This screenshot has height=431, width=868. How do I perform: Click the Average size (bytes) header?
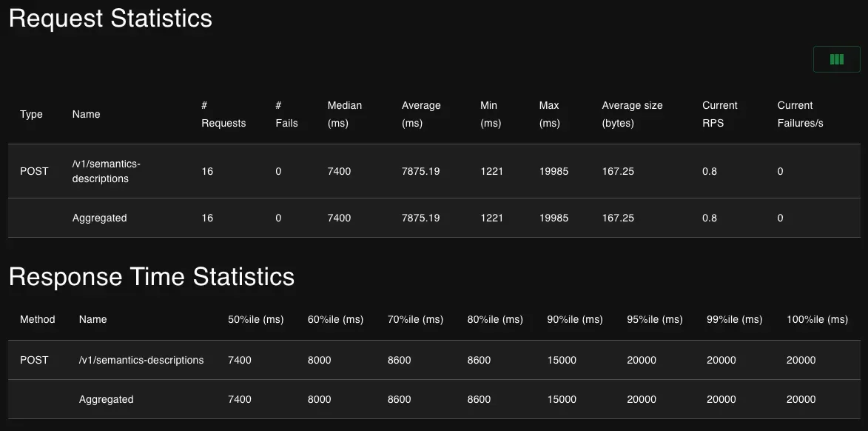[632, 114]
